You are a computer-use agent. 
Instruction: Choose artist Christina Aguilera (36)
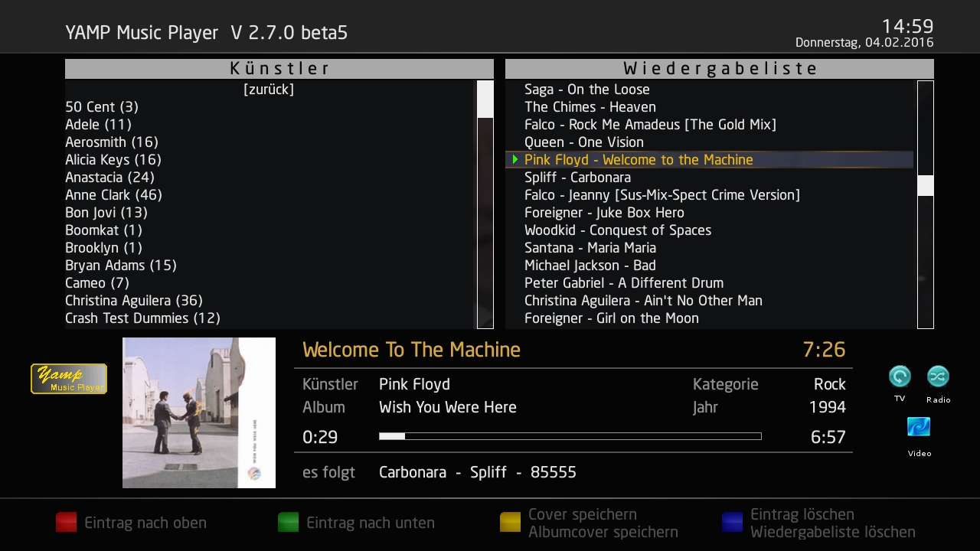(134, 301)
